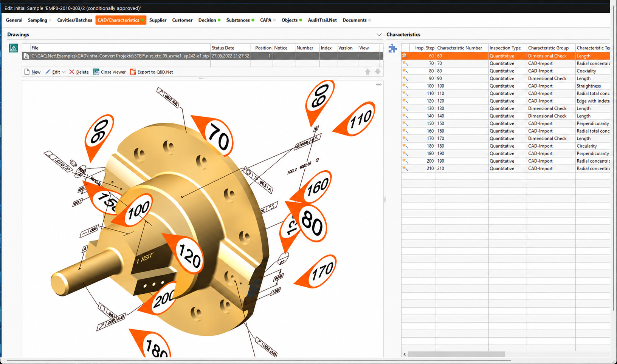Click the puzzle piece icon in Characteristics
Image resolution: width=617 pixels, height=364 pixels.
[393, 48]
